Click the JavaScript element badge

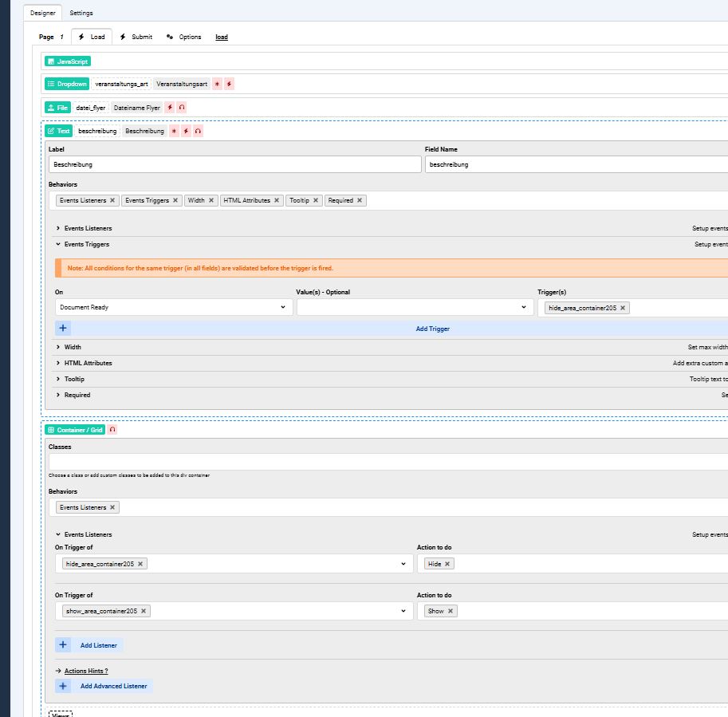pos(68,61)
